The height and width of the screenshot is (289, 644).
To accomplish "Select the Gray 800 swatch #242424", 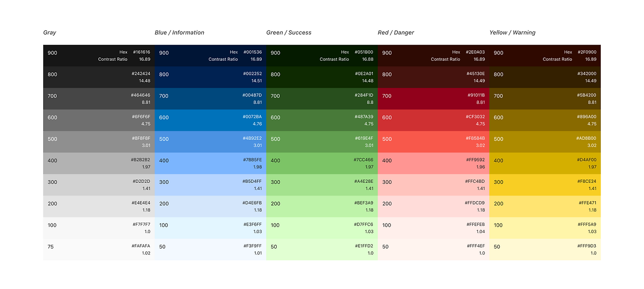I will pos(99,77).
